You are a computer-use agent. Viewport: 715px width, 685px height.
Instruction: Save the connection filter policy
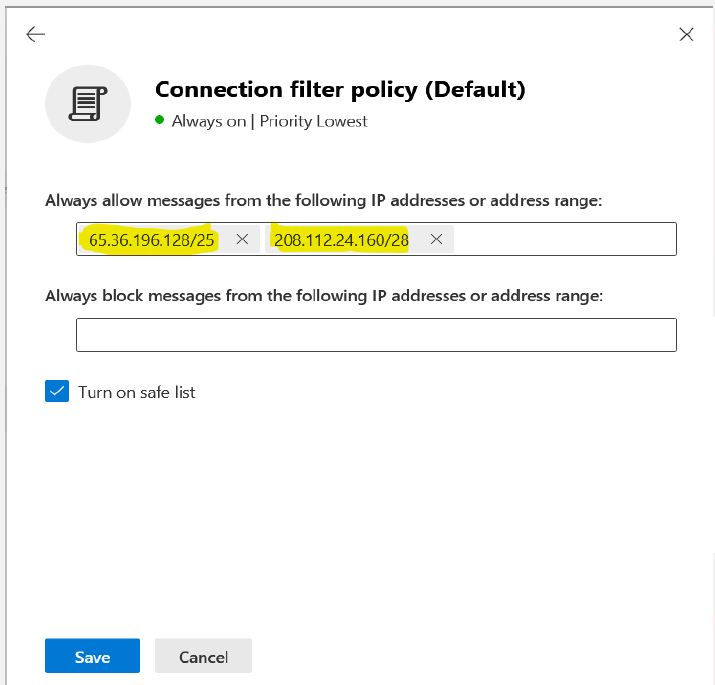pos(93,656)
